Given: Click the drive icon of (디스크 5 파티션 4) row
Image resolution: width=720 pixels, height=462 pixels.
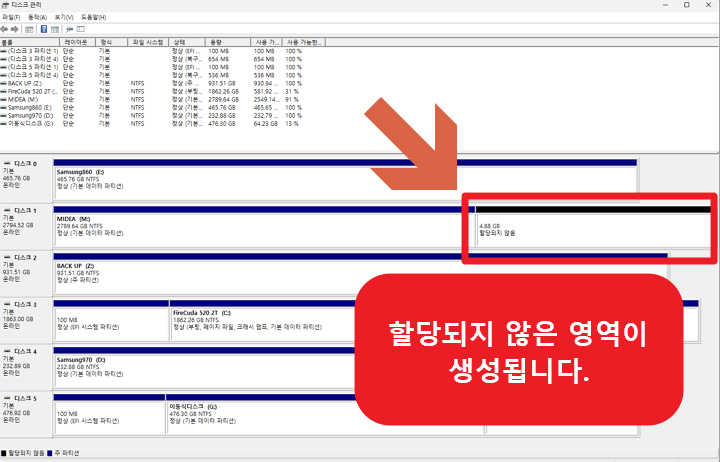Looking at the screenshot, I should coord(4,75).
